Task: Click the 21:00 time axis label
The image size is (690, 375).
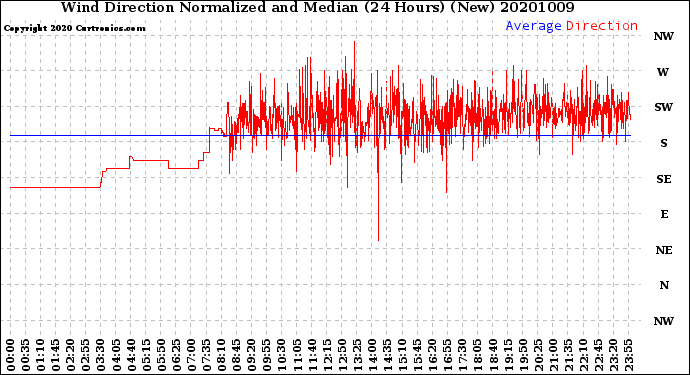Action: pyautogui.click(x=553, y=355)
